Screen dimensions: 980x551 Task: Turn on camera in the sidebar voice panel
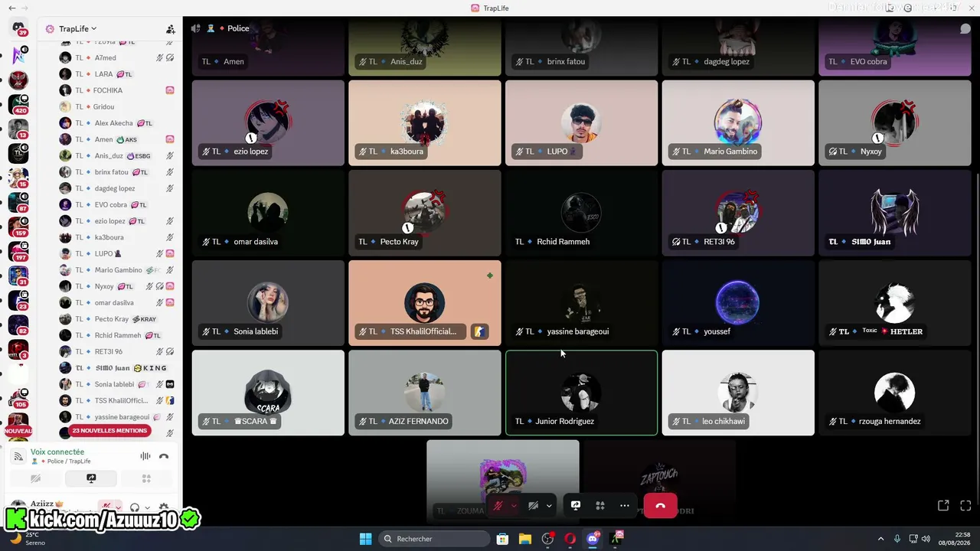35,478
